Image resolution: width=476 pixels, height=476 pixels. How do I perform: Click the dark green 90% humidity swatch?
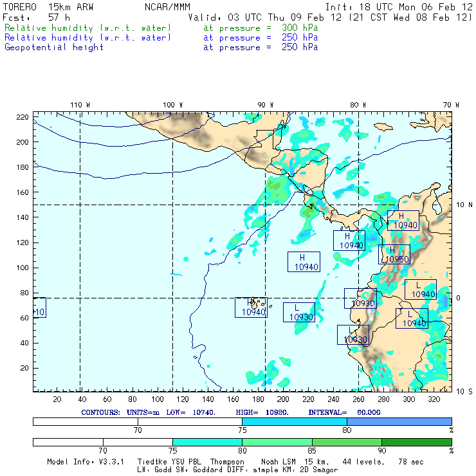[416, 442]
